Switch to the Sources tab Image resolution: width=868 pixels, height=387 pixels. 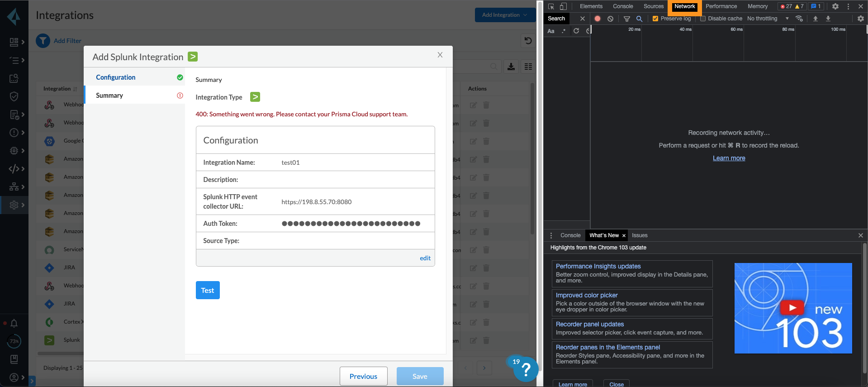coord(654,6)
